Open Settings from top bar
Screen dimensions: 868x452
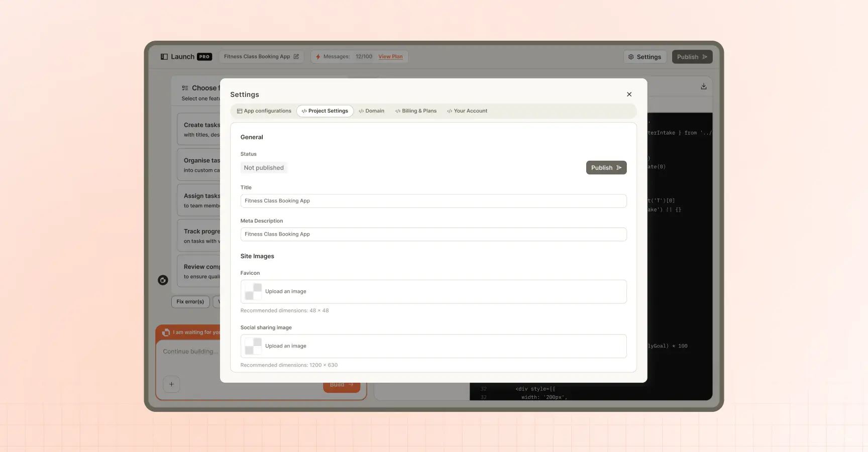[x=645, y=57]
